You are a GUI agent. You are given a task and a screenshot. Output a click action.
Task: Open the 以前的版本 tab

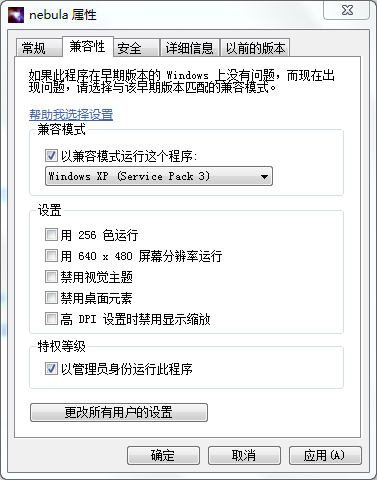tap(255, 48)
